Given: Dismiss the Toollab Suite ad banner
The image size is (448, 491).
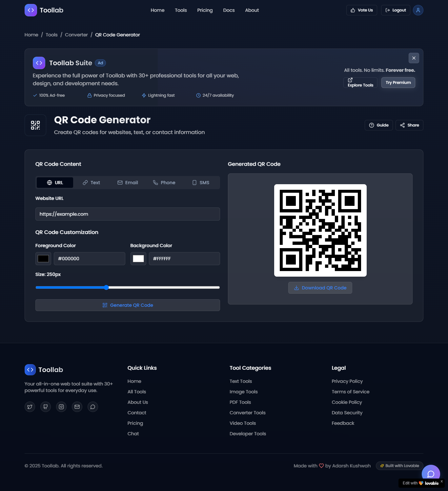Looking at the screenshot, I should (x=414, y=58).
